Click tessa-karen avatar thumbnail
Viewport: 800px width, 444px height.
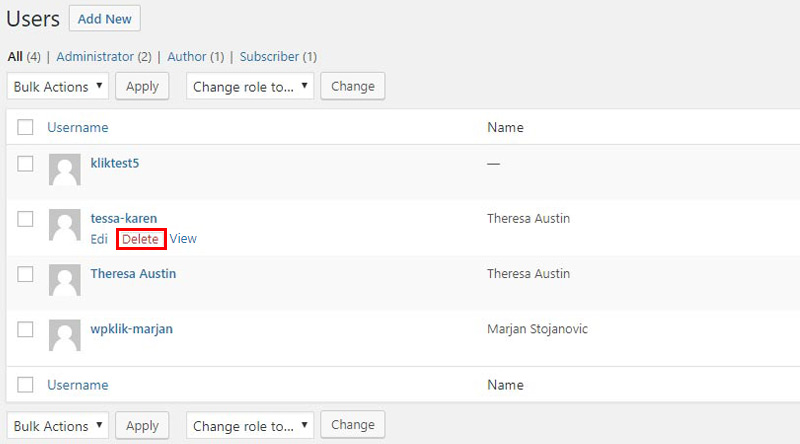65,225
